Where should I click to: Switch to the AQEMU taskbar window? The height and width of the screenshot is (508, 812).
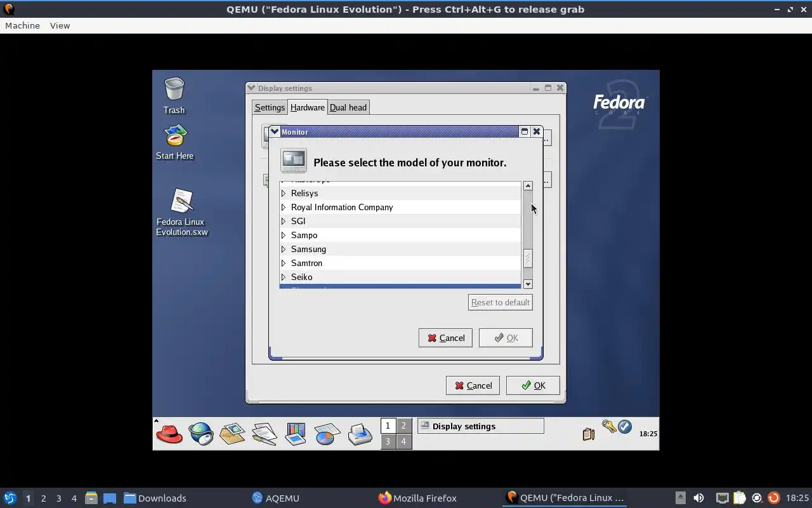point(276,498)
